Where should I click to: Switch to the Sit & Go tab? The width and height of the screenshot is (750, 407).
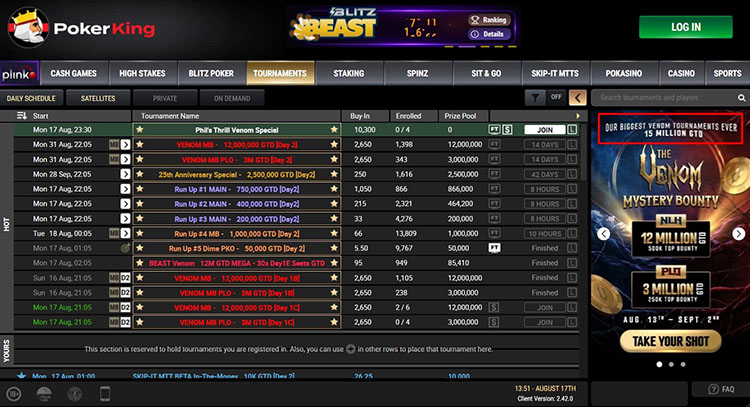[486, 73]
